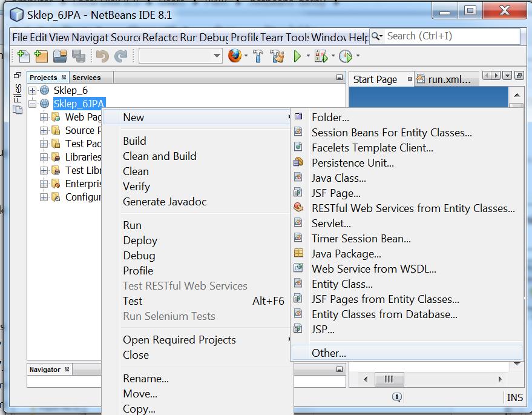Choose Java Class... from the New submenu
Screen dimensions: 532x415
click(338, 178)
